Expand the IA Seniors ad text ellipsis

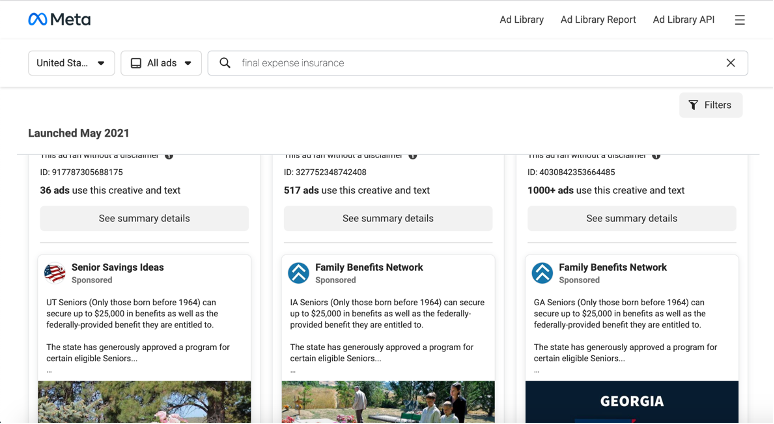click(293, 372)
